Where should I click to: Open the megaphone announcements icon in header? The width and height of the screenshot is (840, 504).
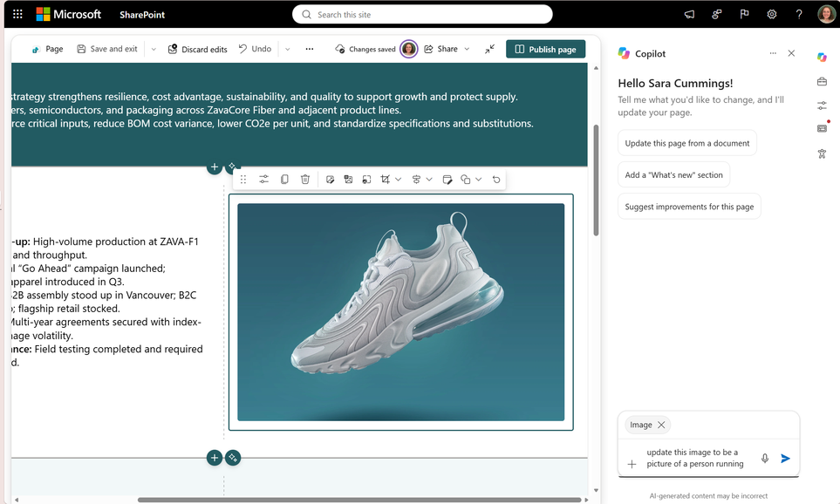coord(689,15)
